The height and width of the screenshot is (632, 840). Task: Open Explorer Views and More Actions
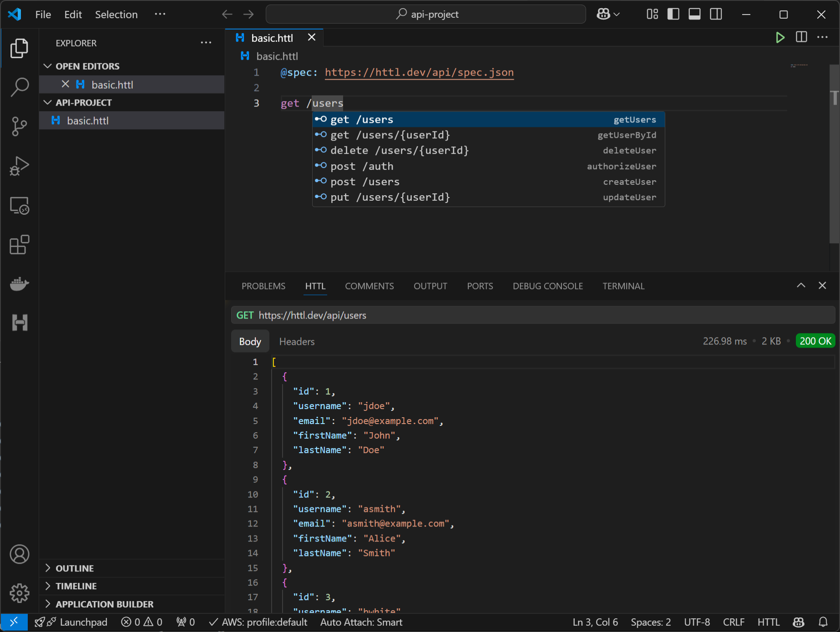point(206,43)
